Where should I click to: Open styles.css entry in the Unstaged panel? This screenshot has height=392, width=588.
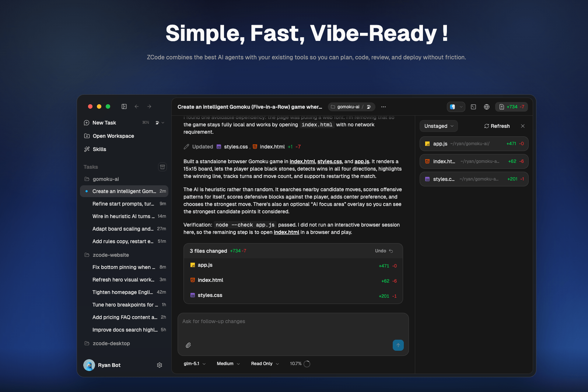(474, 179)
